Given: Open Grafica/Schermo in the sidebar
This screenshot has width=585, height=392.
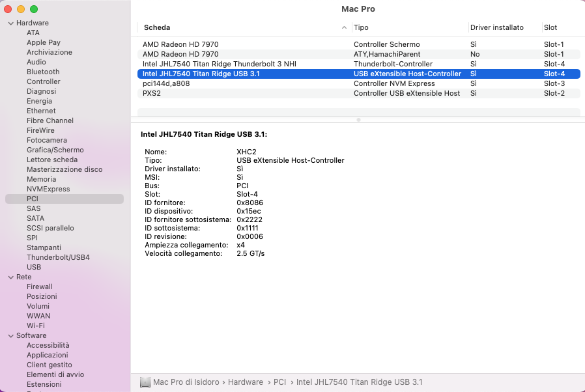Looking at the screenshot, I should coord(55,150).
